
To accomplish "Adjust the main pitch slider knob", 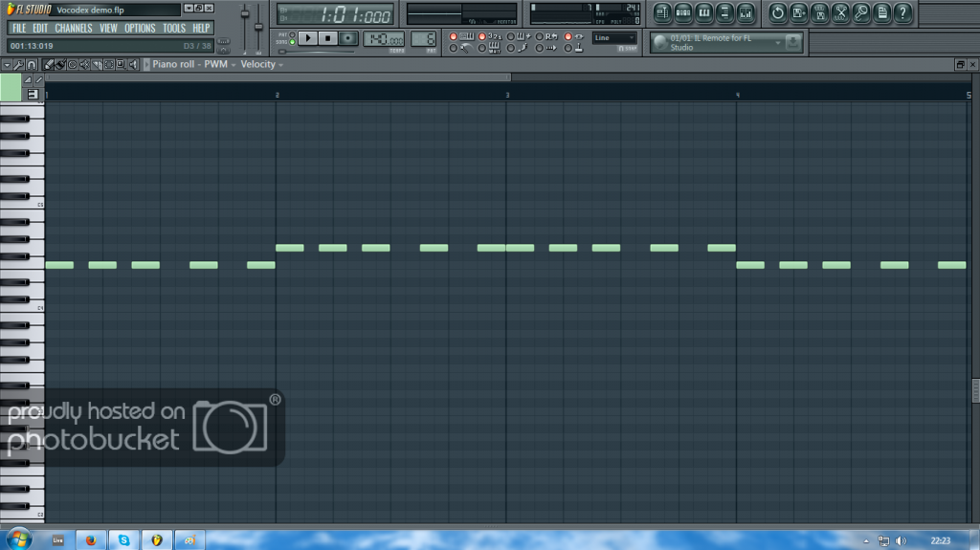I will 258,27.
